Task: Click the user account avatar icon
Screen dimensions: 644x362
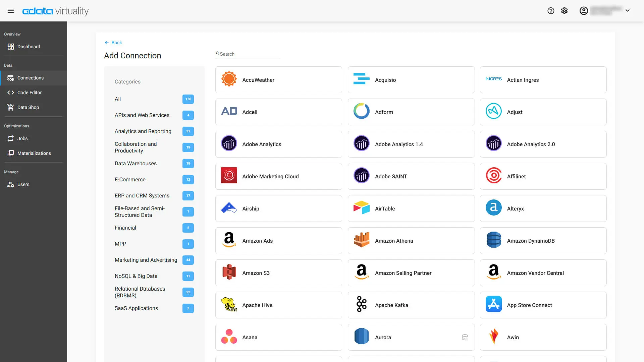Action: click(584, 11)
